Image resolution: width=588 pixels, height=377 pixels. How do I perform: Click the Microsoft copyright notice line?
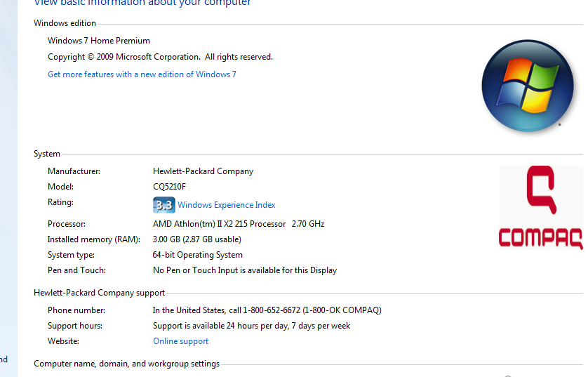pyautogui.click(x=160, y=57)
